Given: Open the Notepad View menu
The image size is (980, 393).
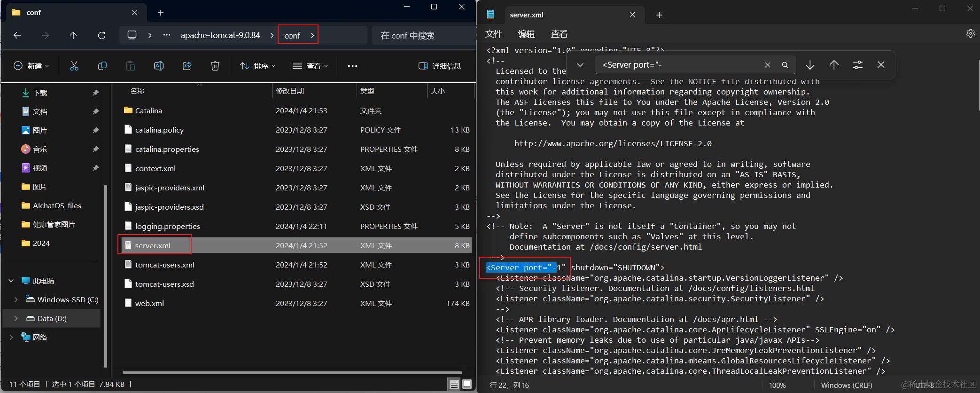Looking at the screenshot, I should click(559, 34).
